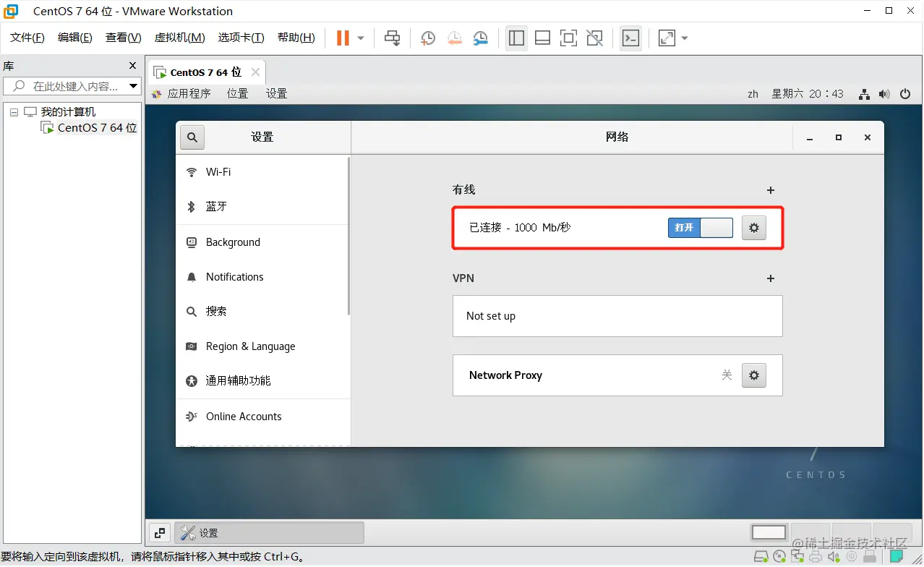
Task: Click the sound device status icon
Action: click(833, 556)
